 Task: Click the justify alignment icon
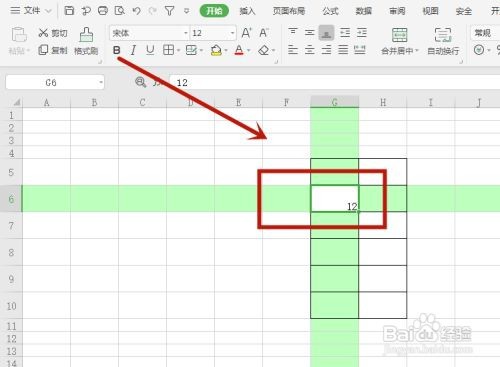pyautogui.click(x=343, y=50)
